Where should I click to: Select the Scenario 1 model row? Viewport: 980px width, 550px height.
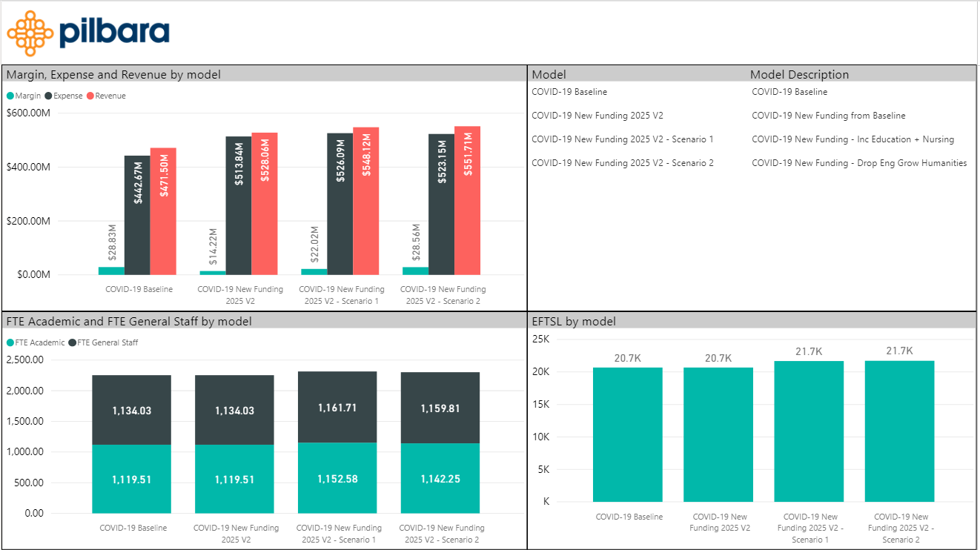point(751,139)
